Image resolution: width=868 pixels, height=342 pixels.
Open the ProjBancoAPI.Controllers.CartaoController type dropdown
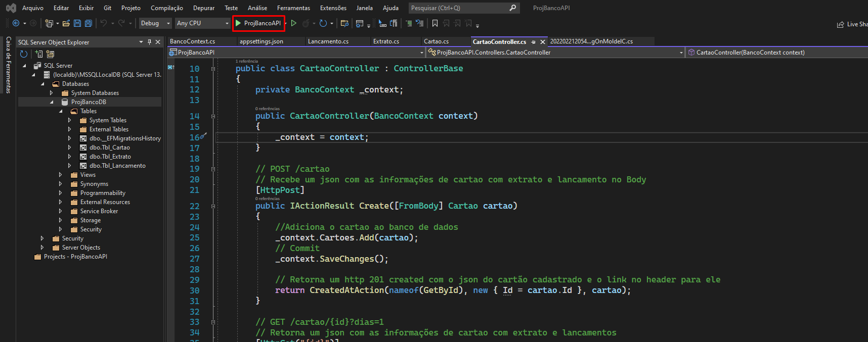[555, 53]
